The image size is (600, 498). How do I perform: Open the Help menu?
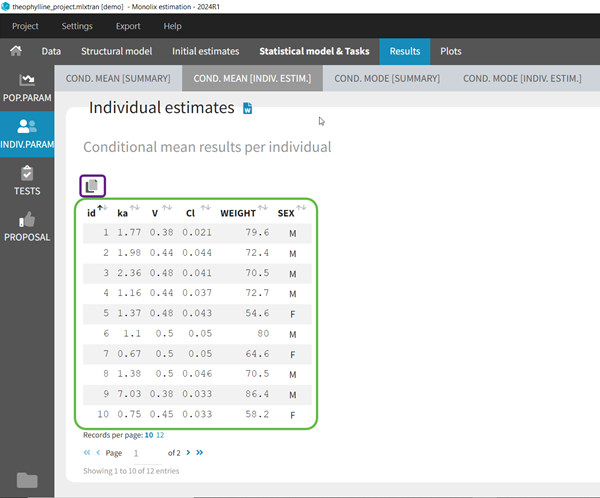172,26
